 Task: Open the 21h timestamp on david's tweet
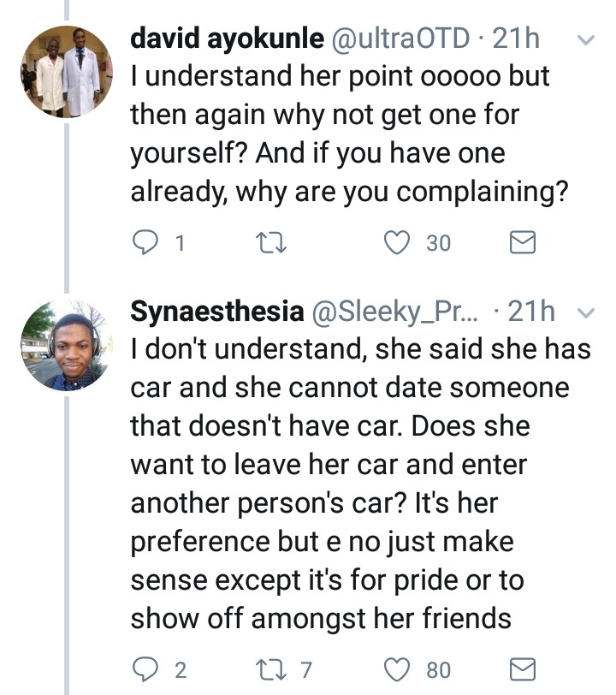tap(517, 39)
